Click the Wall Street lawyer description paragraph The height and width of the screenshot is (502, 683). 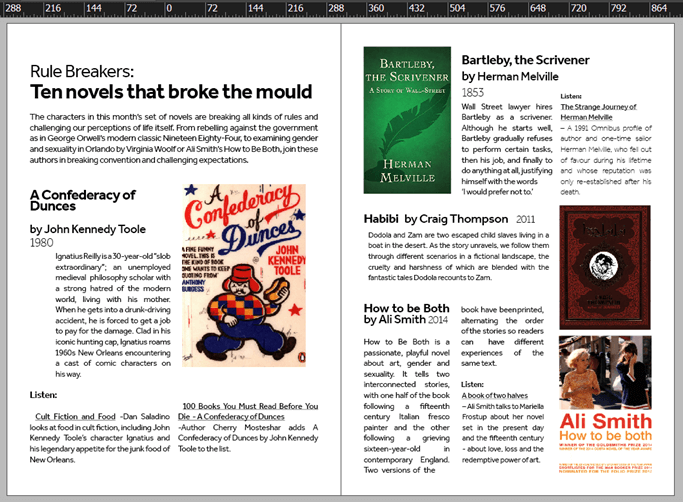[x=507, y=149]
